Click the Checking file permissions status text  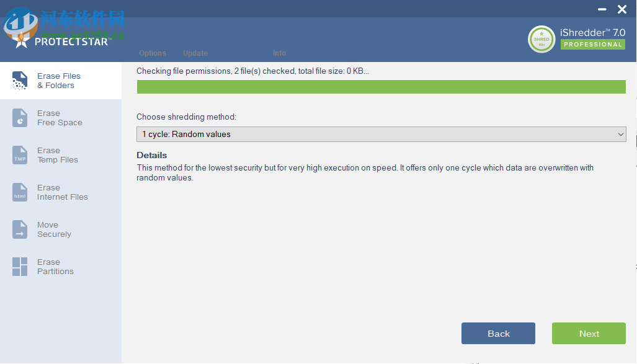(252, 71)
